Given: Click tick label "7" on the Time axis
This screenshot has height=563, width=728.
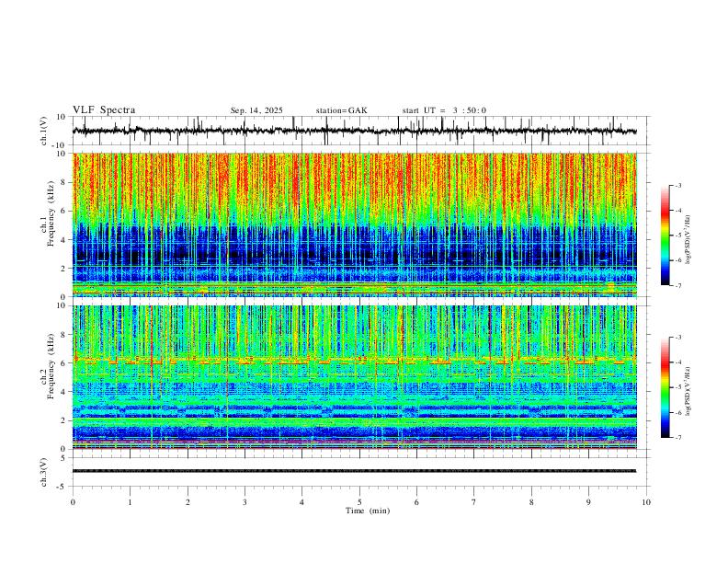Looking at the screenshot, I should [x=474, y=502].
